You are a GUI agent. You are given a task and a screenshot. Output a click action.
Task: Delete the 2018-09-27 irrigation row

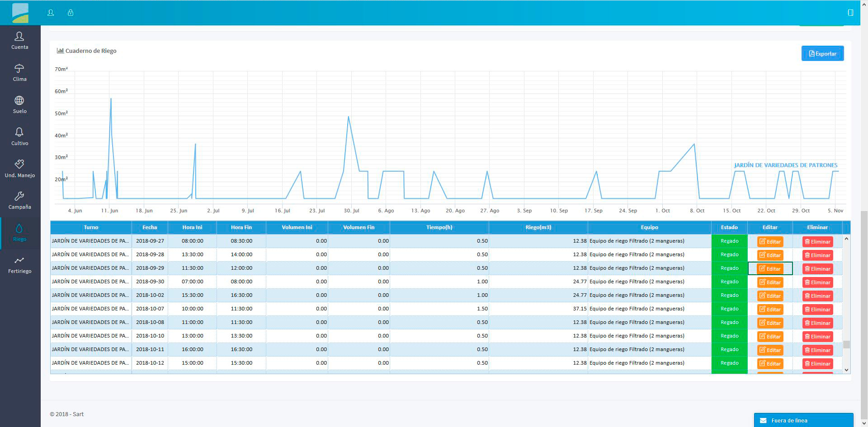coord(817,242)
